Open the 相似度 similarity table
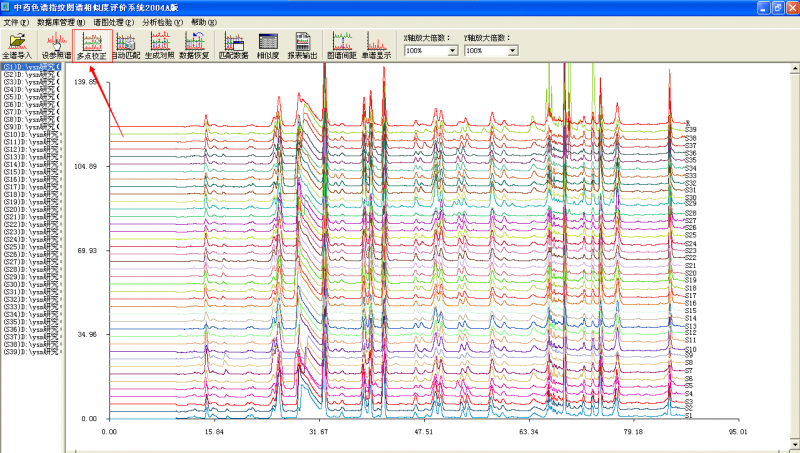The width and height of the screenshot is (800, 453). tap(268, 45)
